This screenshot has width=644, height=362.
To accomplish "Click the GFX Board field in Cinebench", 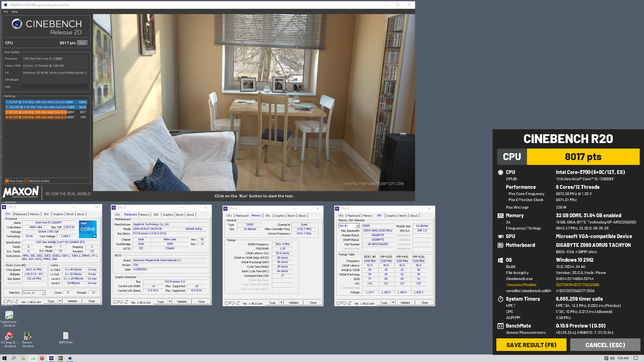I will (x=55, y=80).
